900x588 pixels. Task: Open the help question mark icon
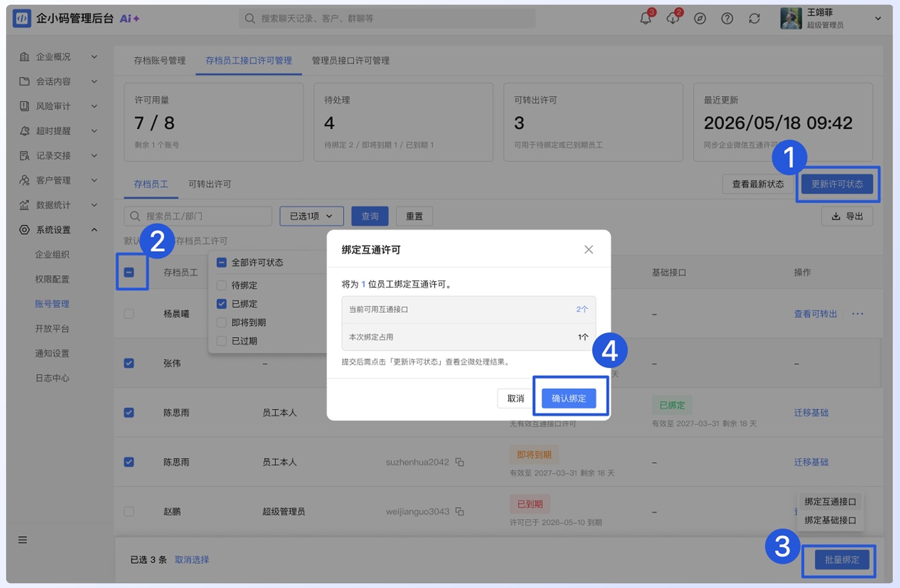click(x=727, y=18)
